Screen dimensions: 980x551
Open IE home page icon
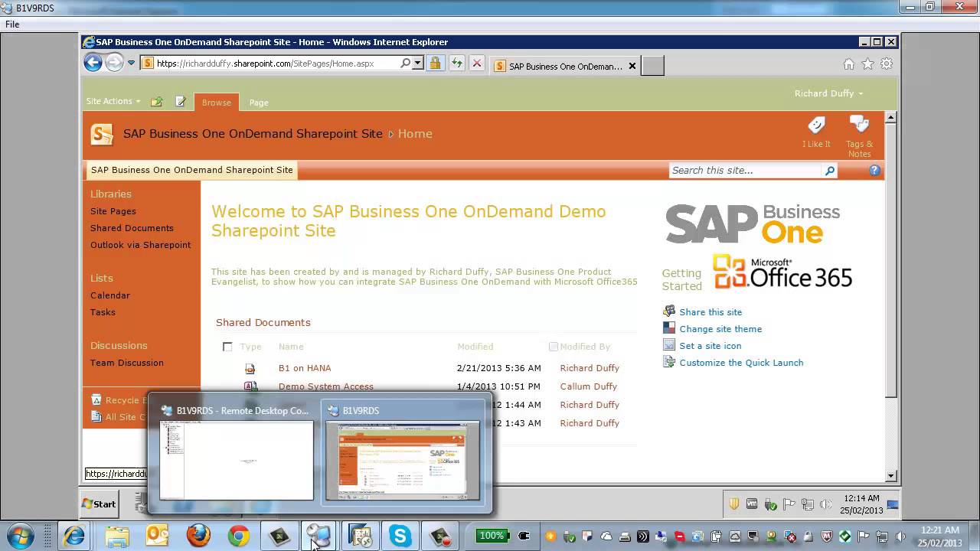tap(848, 64)
